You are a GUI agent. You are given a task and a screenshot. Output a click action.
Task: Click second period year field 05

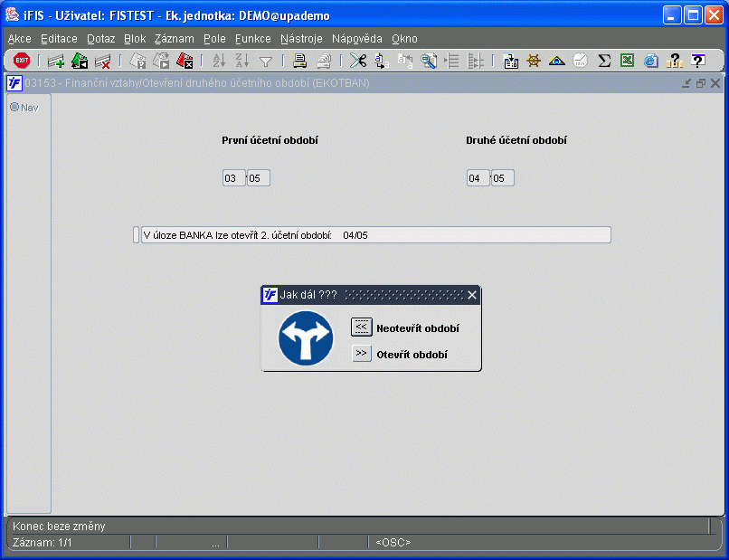[x=502, y=178]
